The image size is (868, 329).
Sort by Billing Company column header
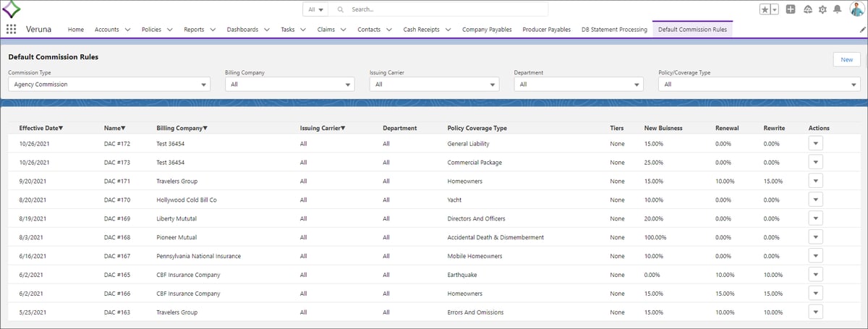(182, 128)
